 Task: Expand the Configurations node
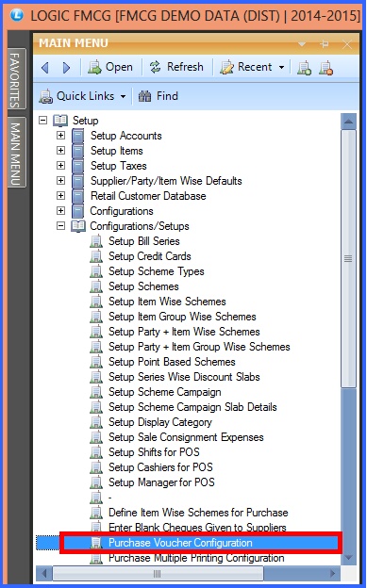point(60,211)
